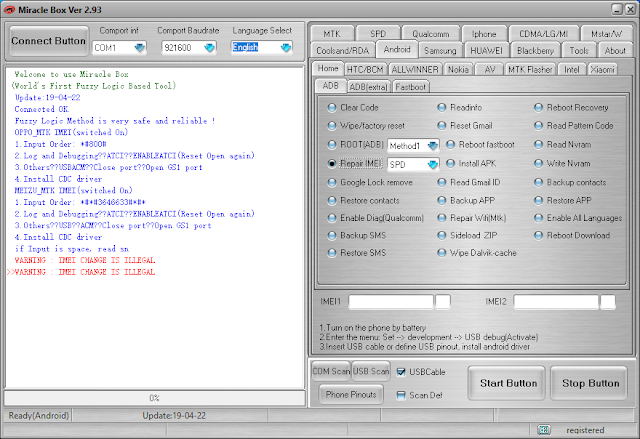Select the Repair IMEI radio option
Image resolution: width=640 pixels, height=439 pixels.
click(x=332, y=164)
